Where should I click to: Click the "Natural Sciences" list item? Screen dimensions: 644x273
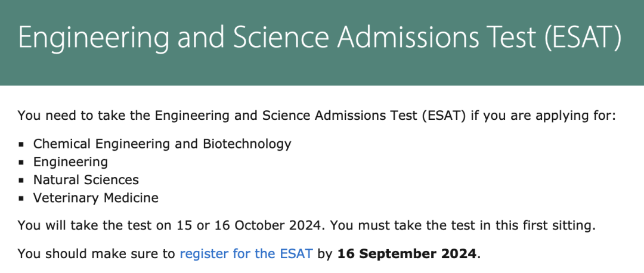[86, 179]
